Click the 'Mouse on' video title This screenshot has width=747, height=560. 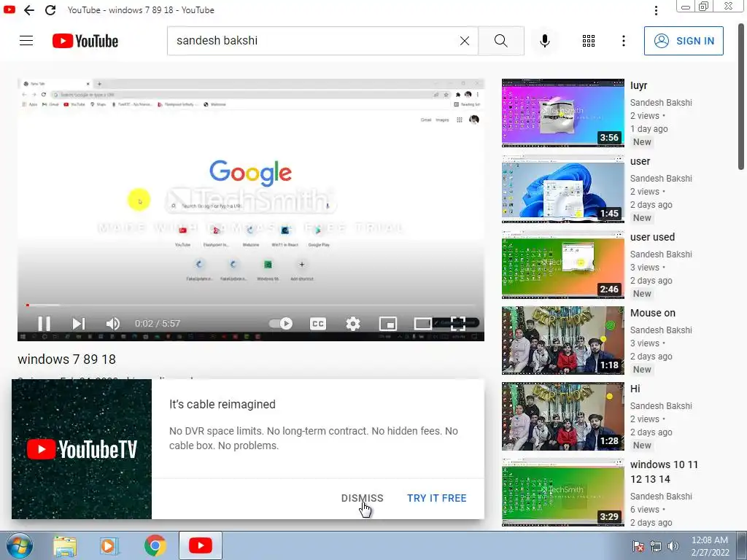point(653,313)
